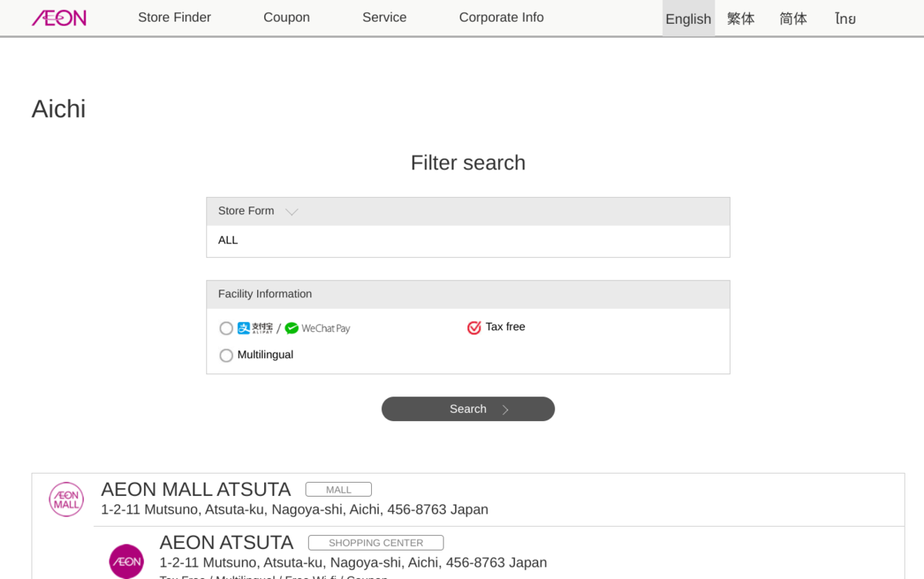The image size is (924, 579).
Task: Open the Store Finder menu
Action: [x=174, y=18]
